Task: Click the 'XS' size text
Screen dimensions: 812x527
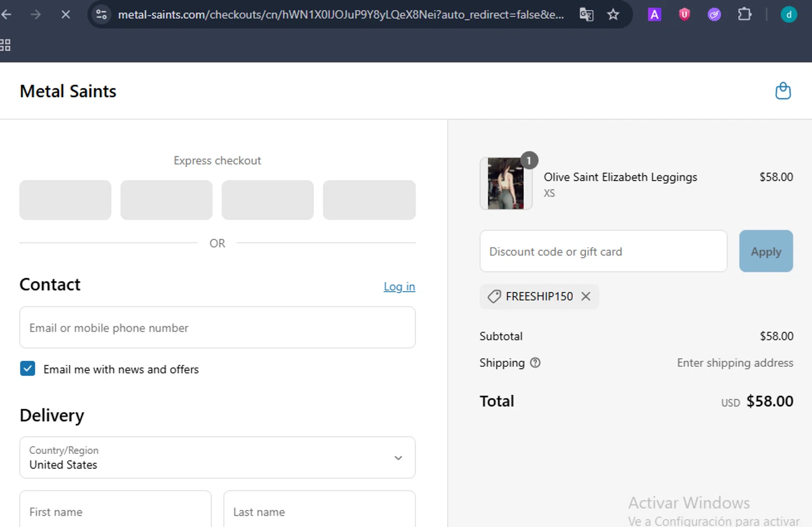Action: click(x=549, y=193)
